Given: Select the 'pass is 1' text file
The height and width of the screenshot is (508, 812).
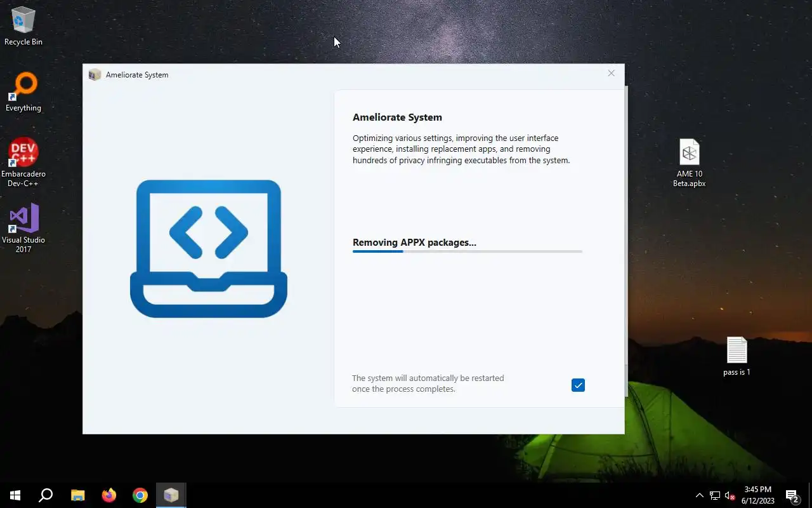Looking at the screenshot, I should pos(737,356).
